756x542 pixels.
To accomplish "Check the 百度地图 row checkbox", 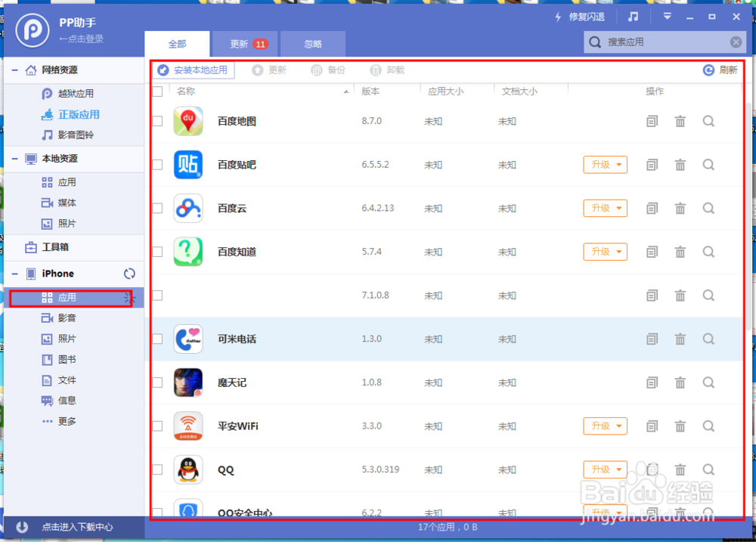I will point(158,122).
